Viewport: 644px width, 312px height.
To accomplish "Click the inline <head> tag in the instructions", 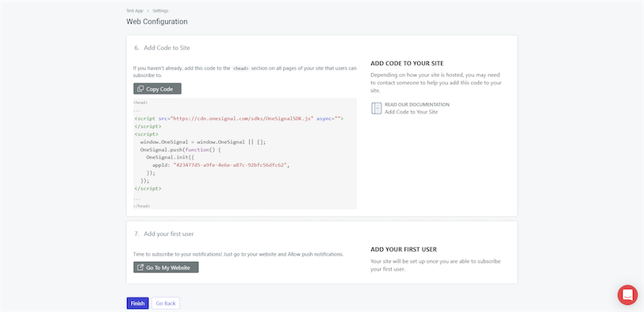I will pyautogui.click(x=240, y=68).
